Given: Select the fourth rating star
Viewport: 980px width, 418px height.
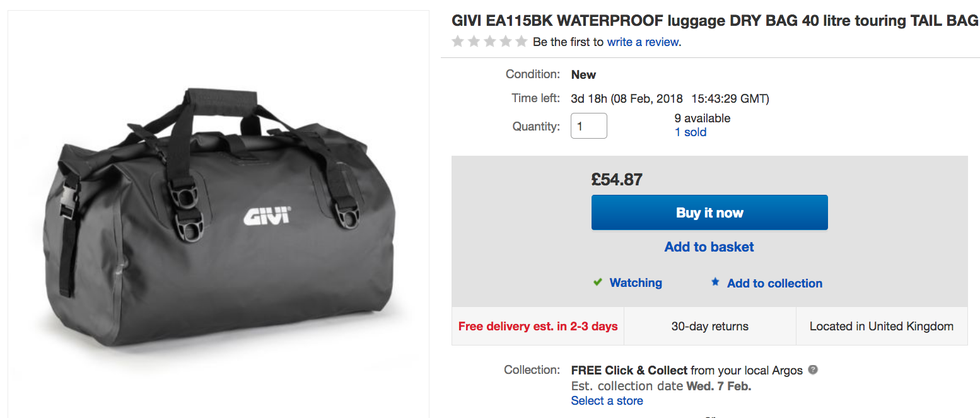Looking at the screenshot, I should pos(505,42).
